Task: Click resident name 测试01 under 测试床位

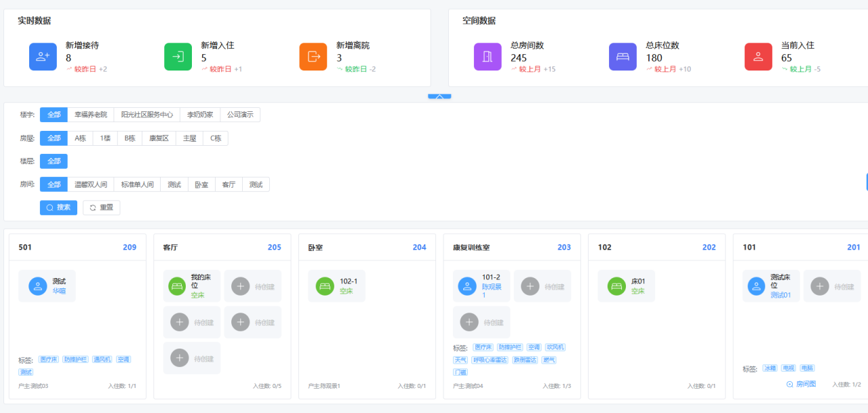Action: pos(781,295)
